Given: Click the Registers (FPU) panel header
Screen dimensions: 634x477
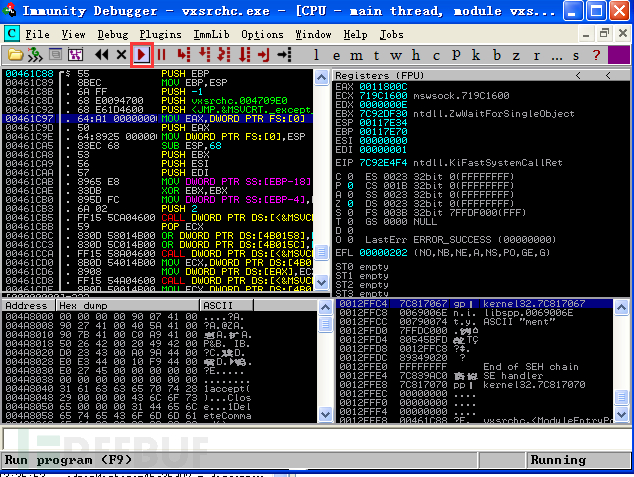Looking at the screenshot, I should [x=481, y=76].
